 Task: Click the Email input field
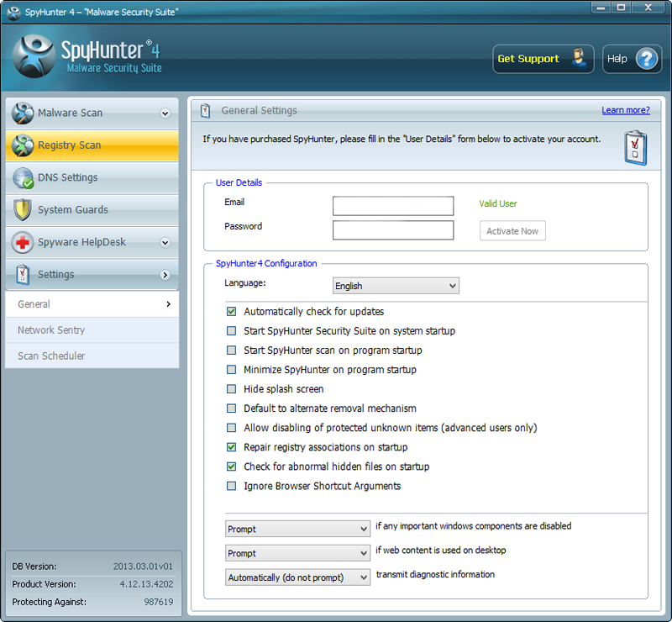(x=392, y=206)
